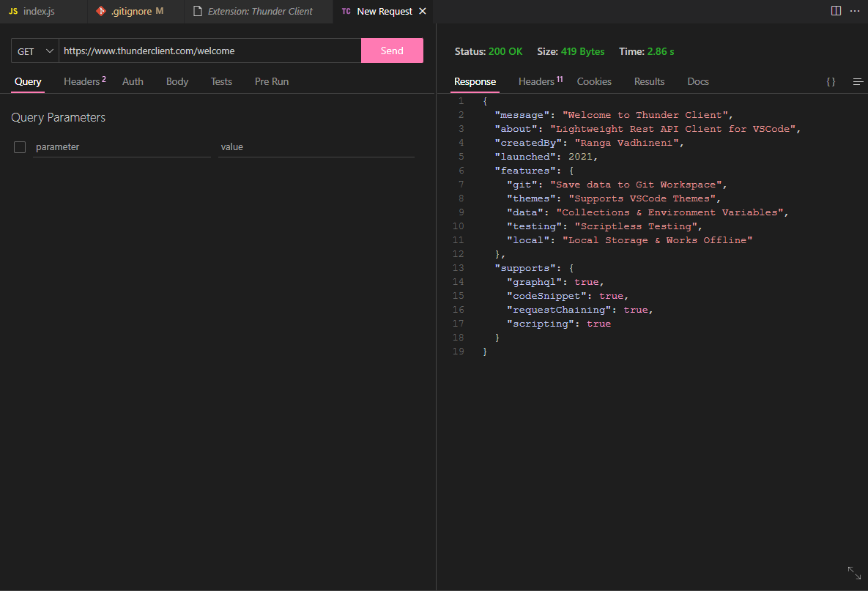Click the fullscreen expand arrows icon
This screenshot has width=868, height=591.
(854, 573)
